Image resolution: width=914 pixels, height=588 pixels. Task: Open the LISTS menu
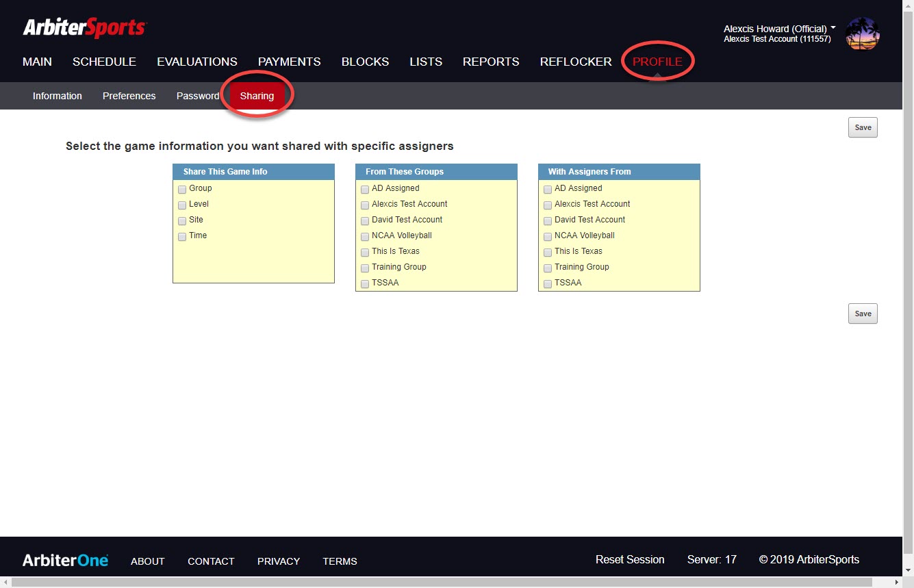click(426, 62)
